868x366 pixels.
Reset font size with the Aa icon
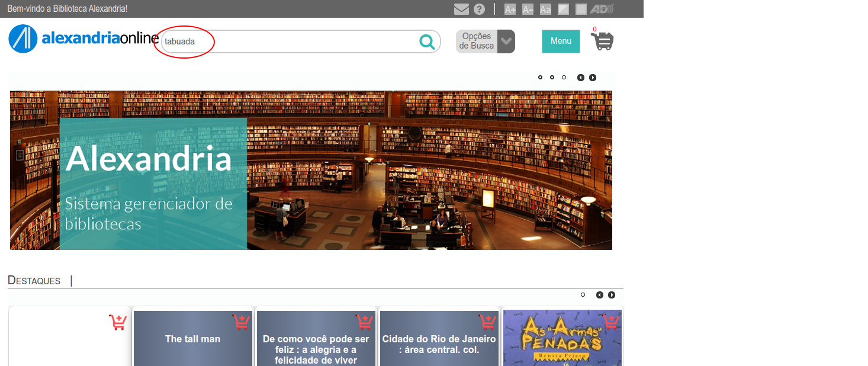click(x=545, y=9)
